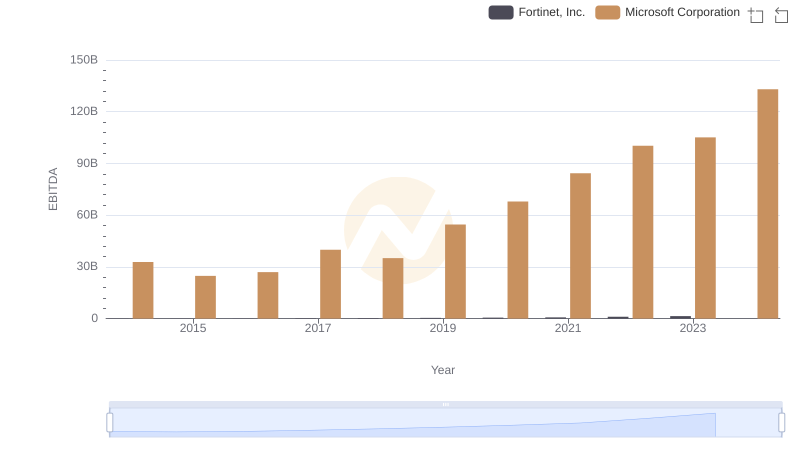Select the left handle of the zoom slider
The image size is (800, 461).
point(110,423)
